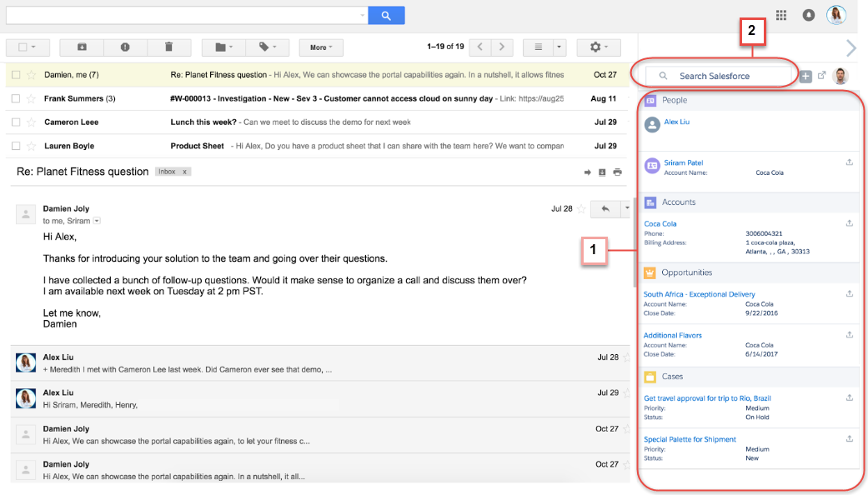The image size is (868, 495).
Task: Click the Gmail search input box
Action: pyautogui.click(x=186, y=16)
